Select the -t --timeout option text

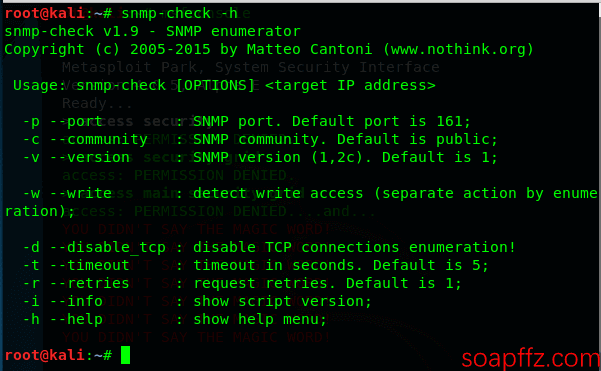76,266
